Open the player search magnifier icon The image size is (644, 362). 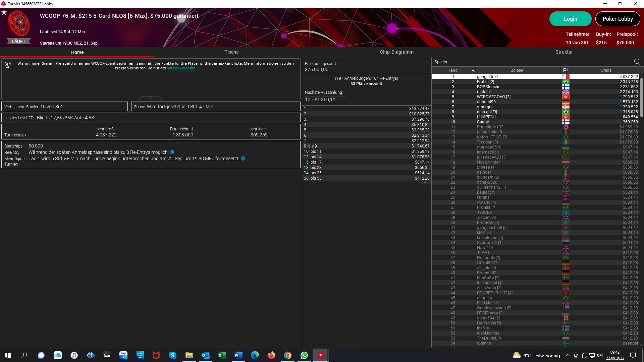pyautogui.click(x=637, y=62)
